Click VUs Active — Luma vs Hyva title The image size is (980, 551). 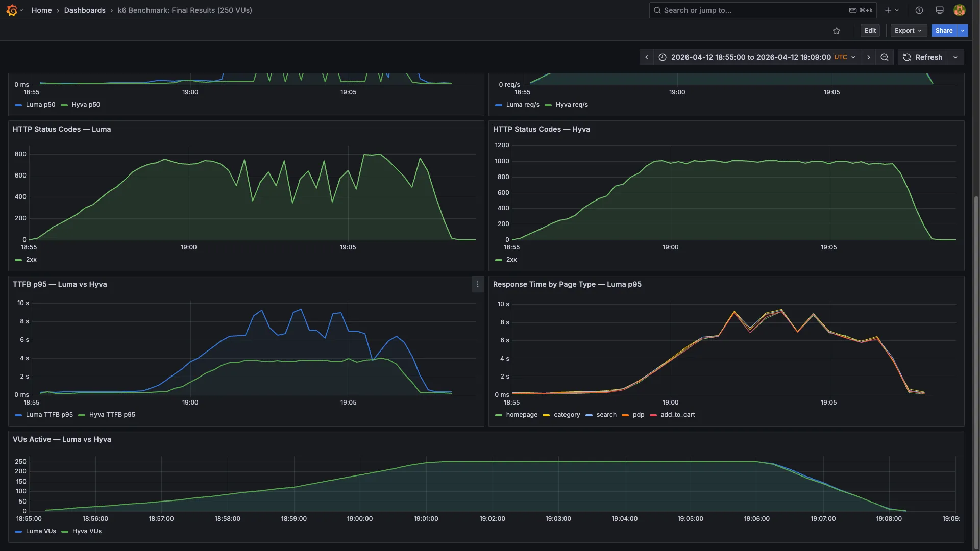point(62,439)
